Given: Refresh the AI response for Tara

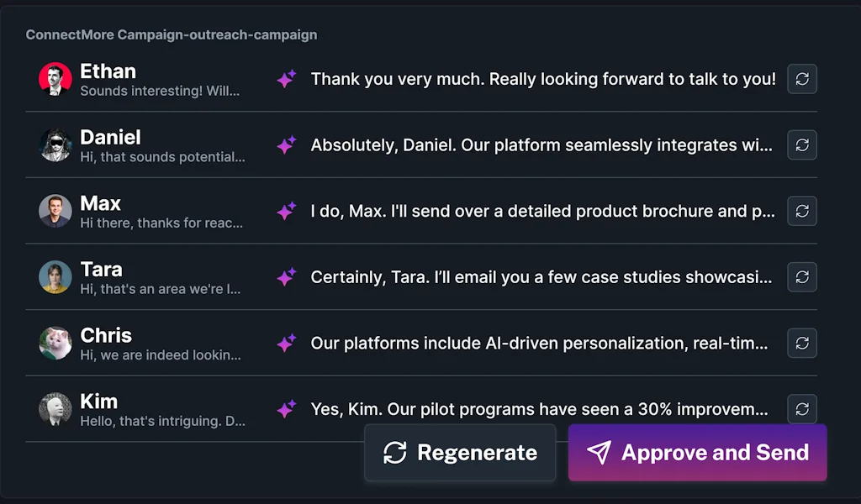Looking at the screenshot, I should point(802,277).
